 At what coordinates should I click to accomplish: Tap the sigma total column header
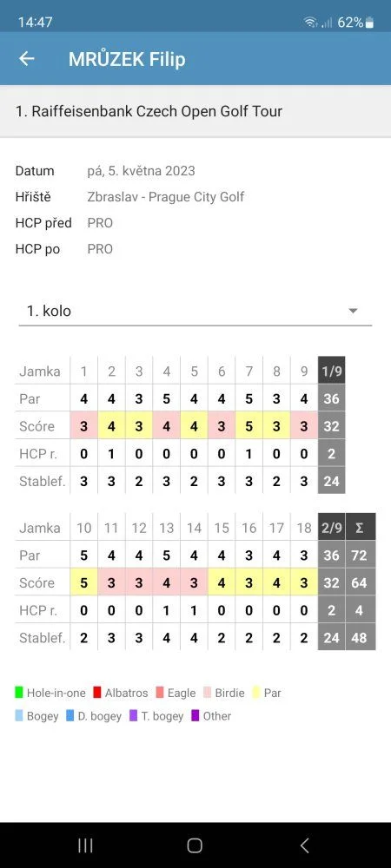pyautogui.click(x=360, y=527)
